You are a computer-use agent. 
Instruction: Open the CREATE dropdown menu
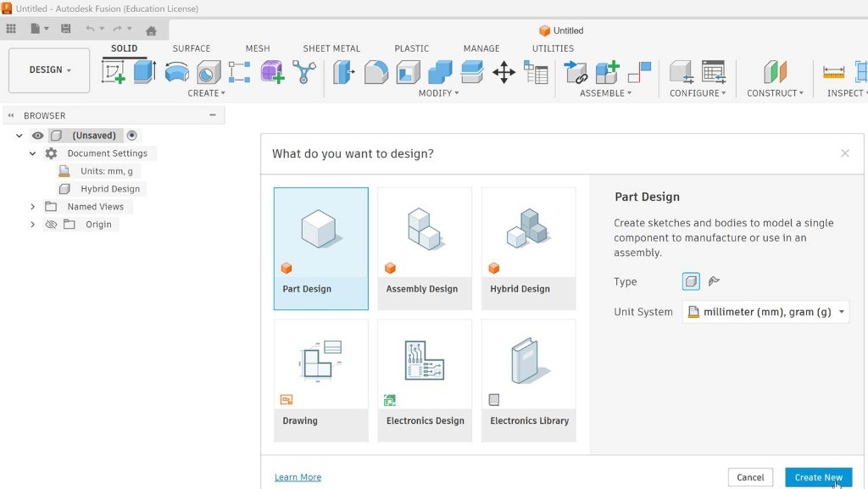[x=206, y=93]
